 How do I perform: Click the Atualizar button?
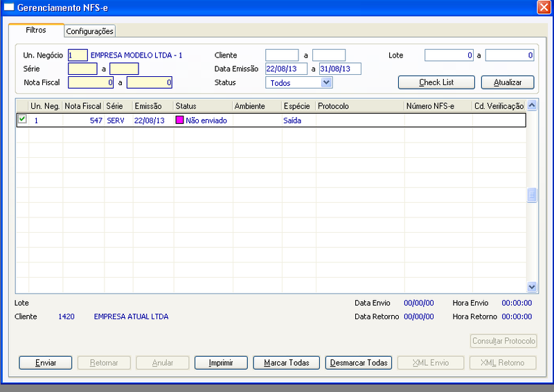508,82
